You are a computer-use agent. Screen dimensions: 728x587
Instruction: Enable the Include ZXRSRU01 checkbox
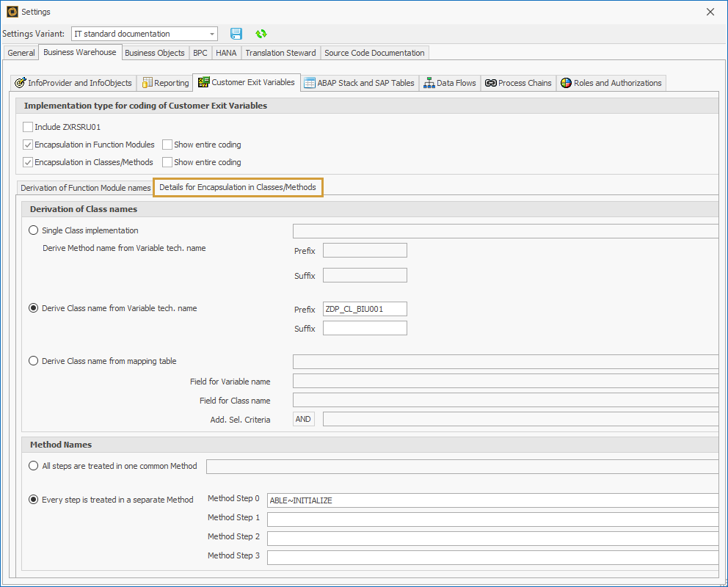[27, 126]
